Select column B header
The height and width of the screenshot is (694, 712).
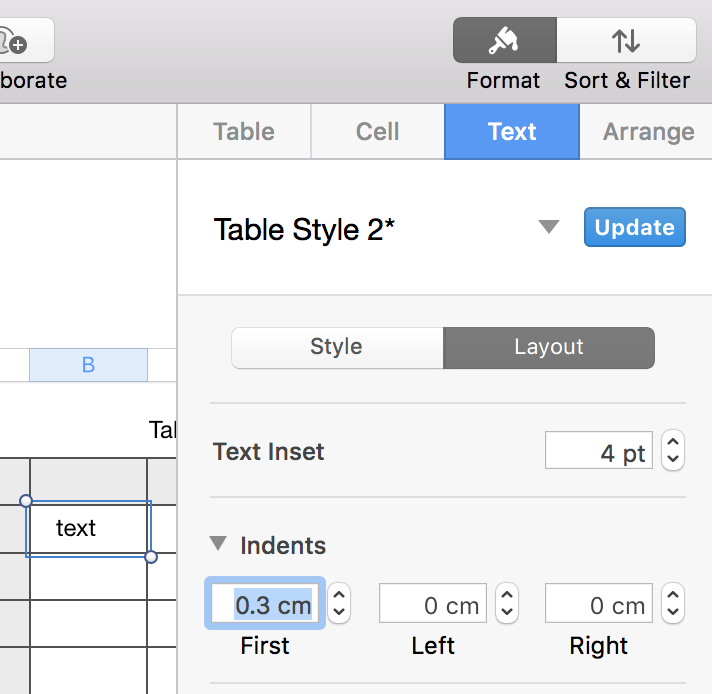[88, 366]
